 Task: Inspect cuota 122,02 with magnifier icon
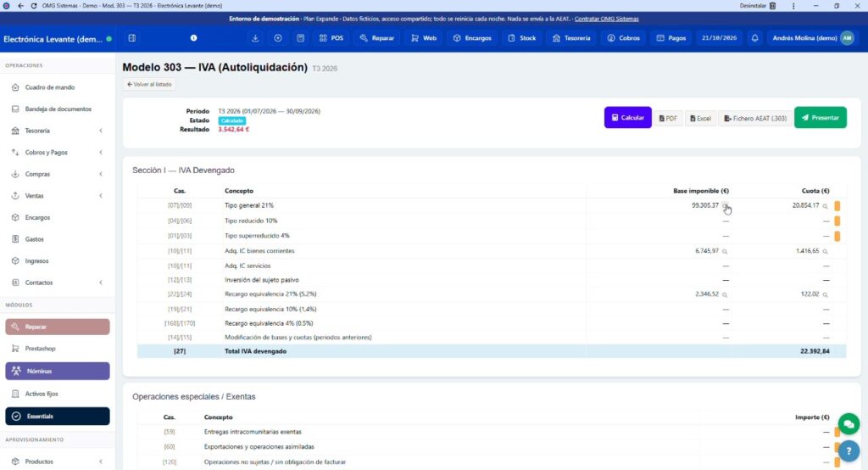(x=825, y=295)
